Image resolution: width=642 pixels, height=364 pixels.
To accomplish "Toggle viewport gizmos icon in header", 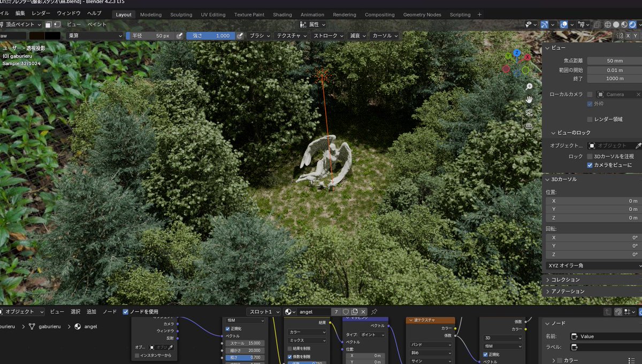I will (x=545, y=25).
